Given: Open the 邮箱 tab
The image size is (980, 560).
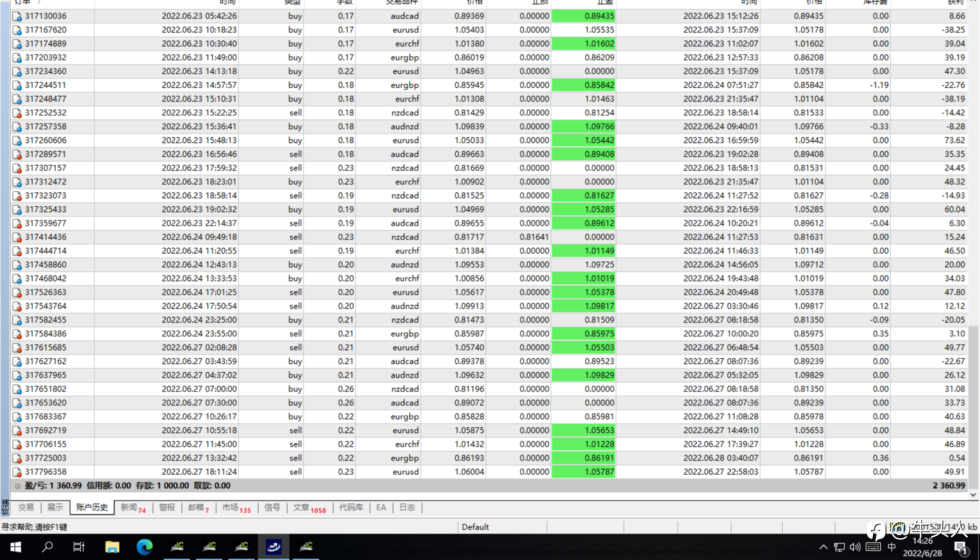Looking at the screenshot, I should click(198, 508).
